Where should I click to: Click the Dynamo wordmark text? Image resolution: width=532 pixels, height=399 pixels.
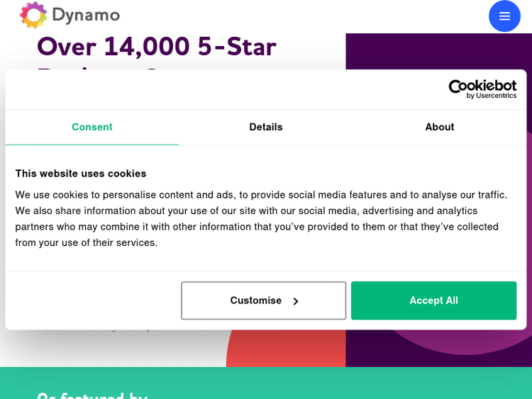coord(86,15)
